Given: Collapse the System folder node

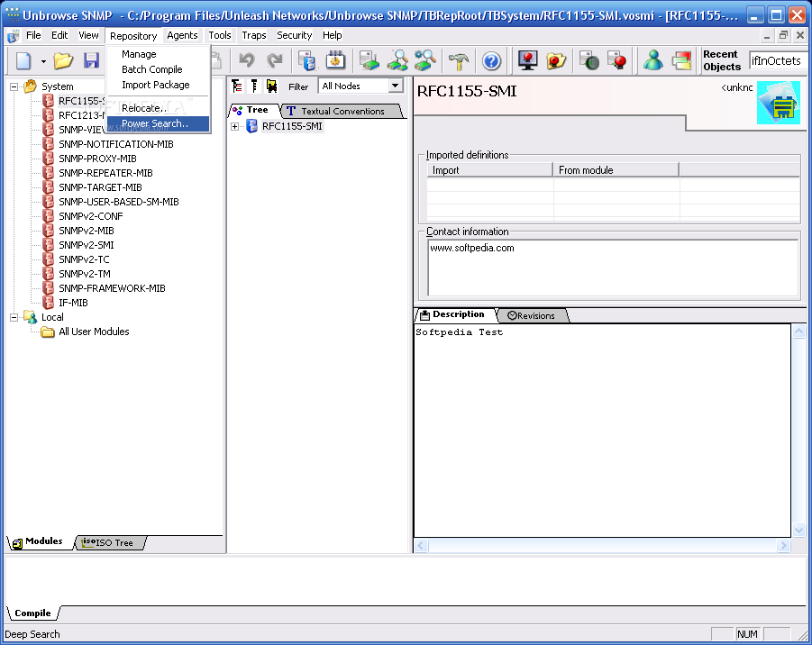Looking at the screenshot, I should [14, 87].
